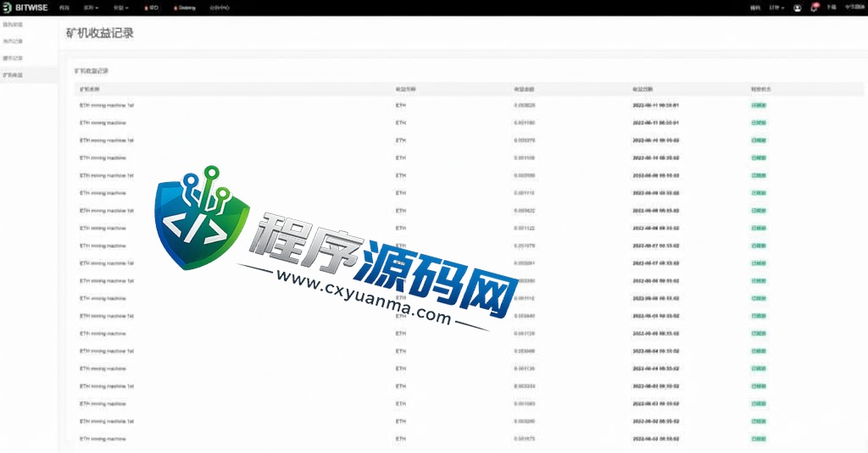Open the BITWISE logo home link
This screenshot has height=453, width=868.
tap(25, 8)
